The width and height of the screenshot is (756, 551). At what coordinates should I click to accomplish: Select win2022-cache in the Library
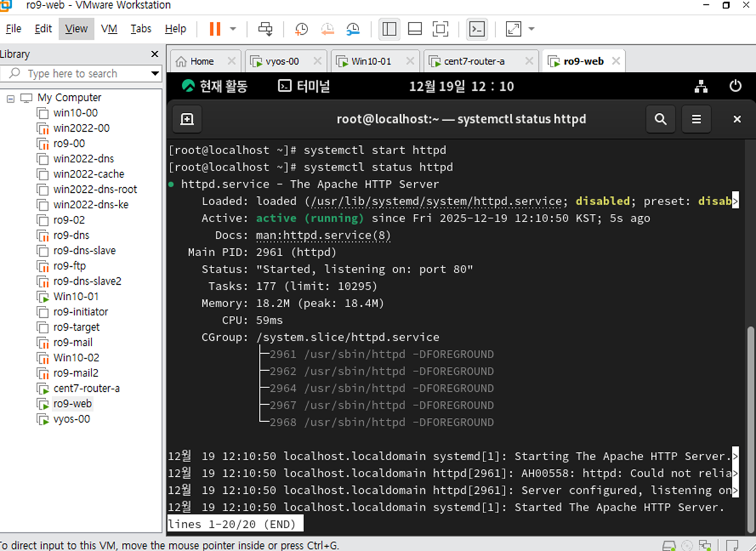click(88, 174)
